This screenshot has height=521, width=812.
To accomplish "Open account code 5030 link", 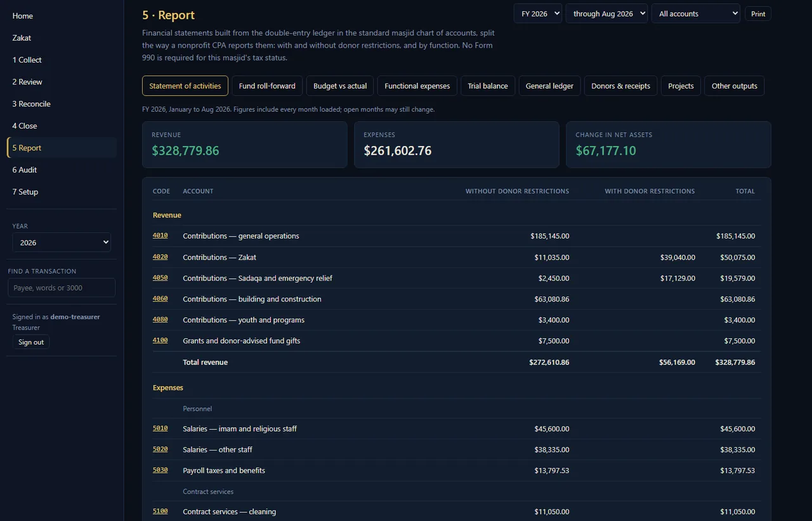I will [x=160, y=470].
